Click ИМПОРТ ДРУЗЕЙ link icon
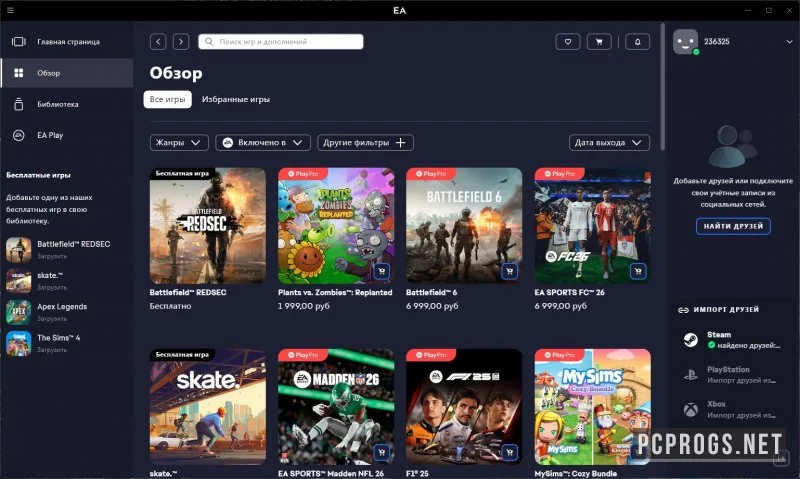800x479 pixels. (684, 310)
